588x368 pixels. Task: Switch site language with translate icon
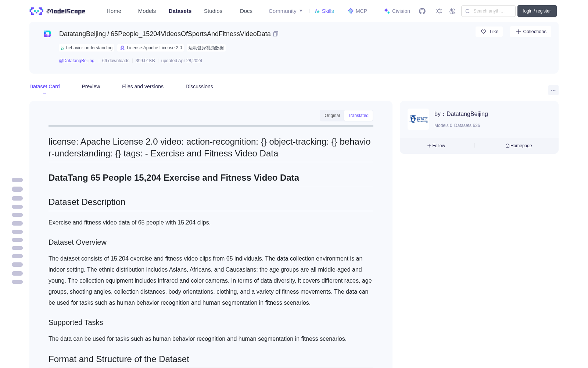pyautogui.click(x=453, y=11)
